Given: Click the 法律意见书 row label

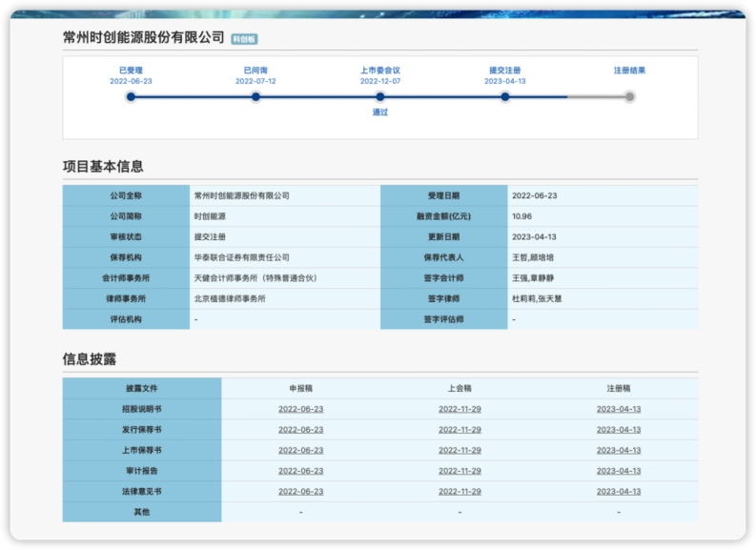Looking at the screenshot, I should click(x=142, y=492).
